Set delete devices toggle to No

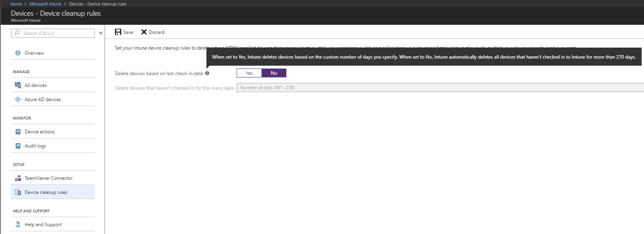pyautogui.click(x=274, y=73)
